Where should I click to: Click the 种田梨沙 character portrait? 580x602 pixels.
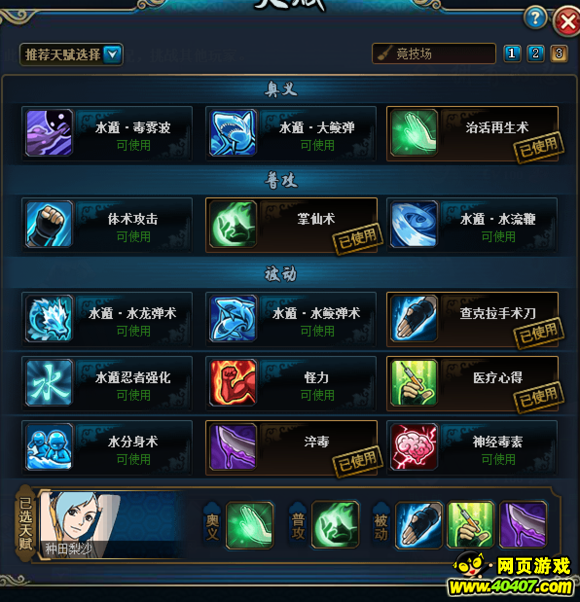[81, 524]
